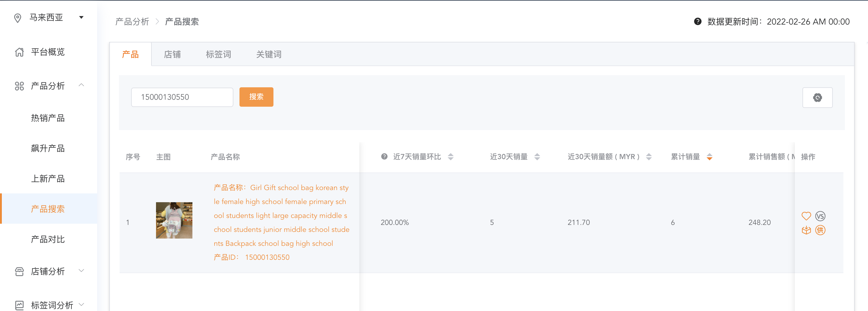
Task: Switch to the 店铺 tab
Action: coord(172,54)
